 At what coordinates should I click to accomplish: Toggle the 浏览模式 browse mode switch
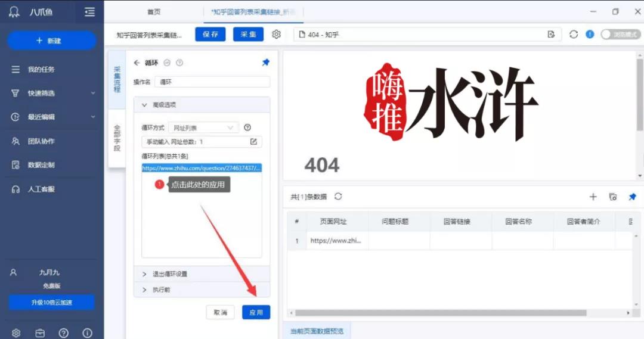(x=621, y=35)
